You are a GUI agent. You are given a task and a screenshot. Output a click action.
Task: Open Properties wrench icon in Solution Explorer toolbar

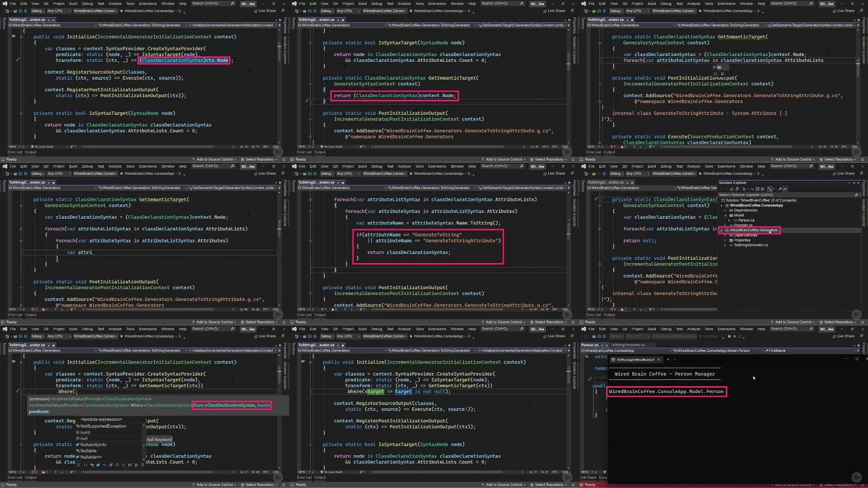[780, 189]
